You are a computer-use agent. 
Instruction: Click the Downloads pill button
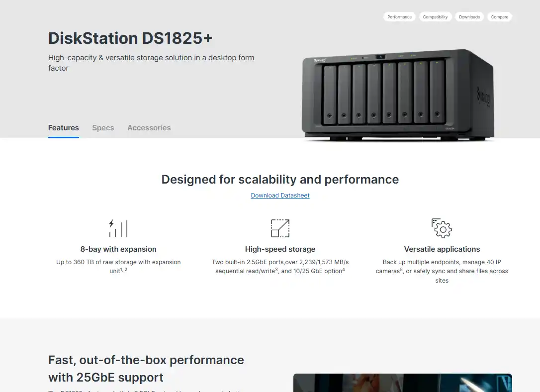click(x=469, y=17)
